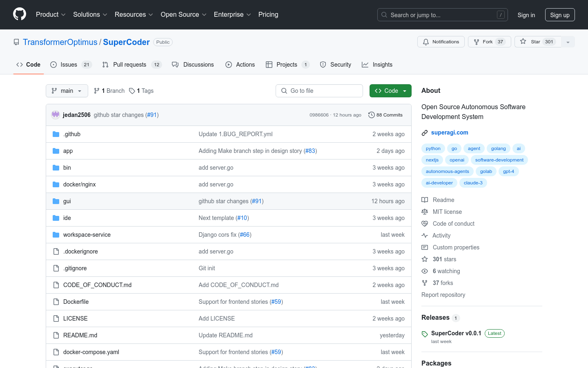The image size is (588, 368).
Task: Click the .dockerignore file icon
Action: click(56, 251)
